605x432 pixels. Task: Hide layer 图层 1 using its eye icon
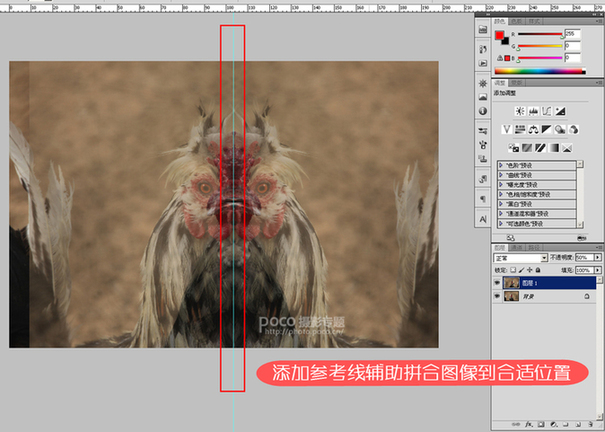point(498,283)
